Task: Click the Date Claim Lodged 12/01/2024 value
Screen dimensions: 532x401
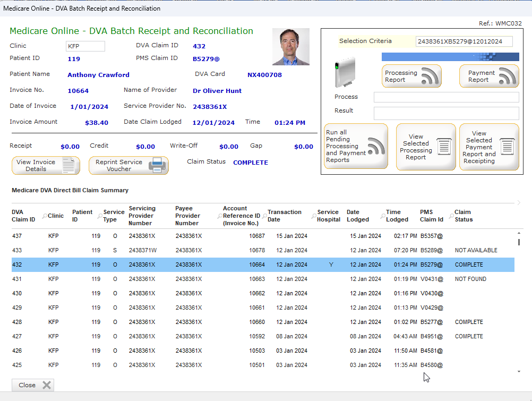Action: [x=213, y=123]
